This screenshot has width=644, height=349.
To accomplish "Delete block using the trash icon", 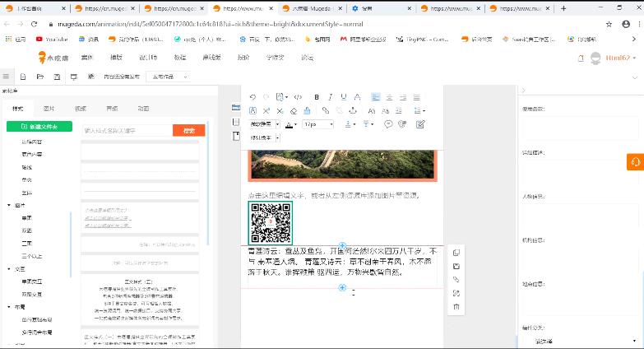I will [x=456, y=307].
